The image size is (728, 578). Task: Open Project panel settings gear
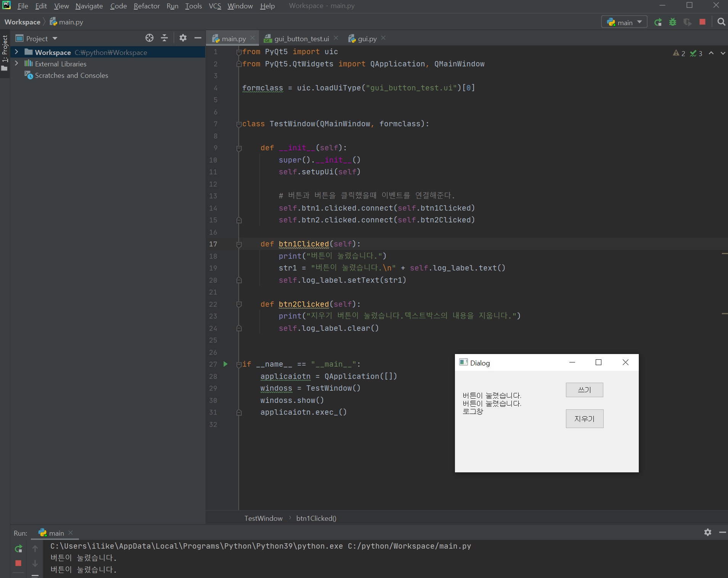coord(183,38)
